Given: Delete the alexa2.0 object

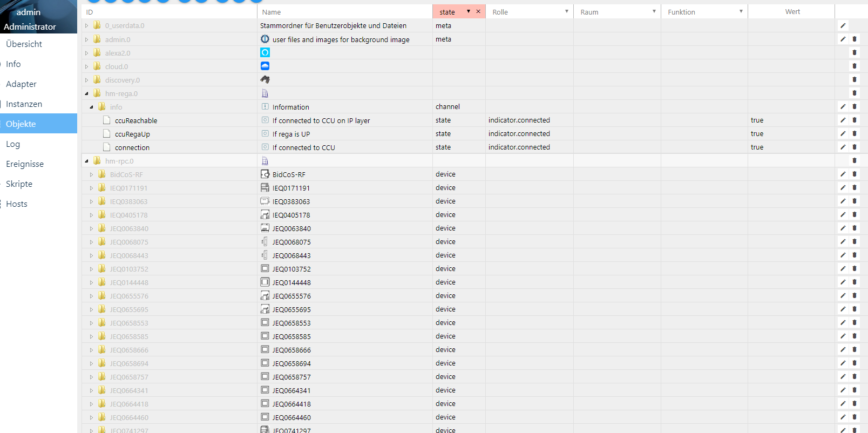Looking at the screenshot, I should (x=854, y=53).
